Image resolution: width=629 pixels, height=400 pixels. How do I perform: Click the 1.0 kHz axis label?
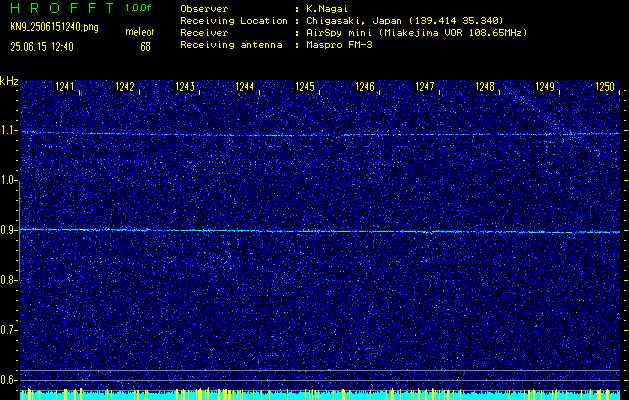coord(8,180)
